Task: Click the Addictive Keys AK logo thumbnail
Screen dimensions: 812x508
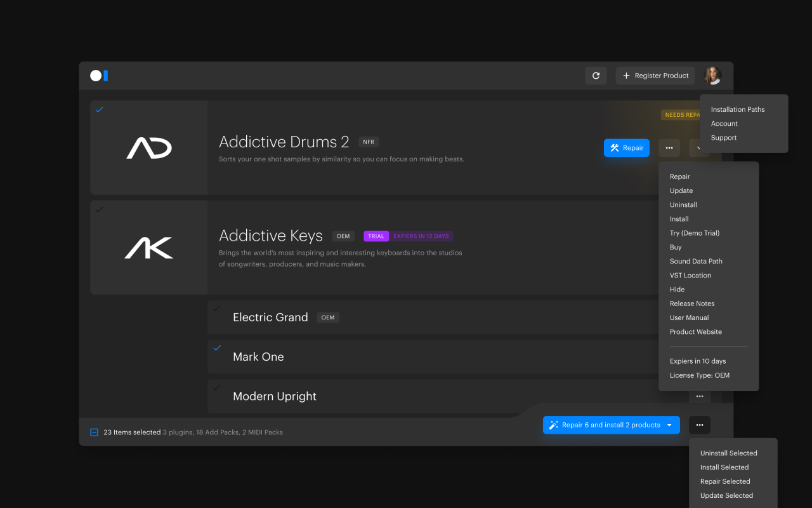Action: (148, 248)
